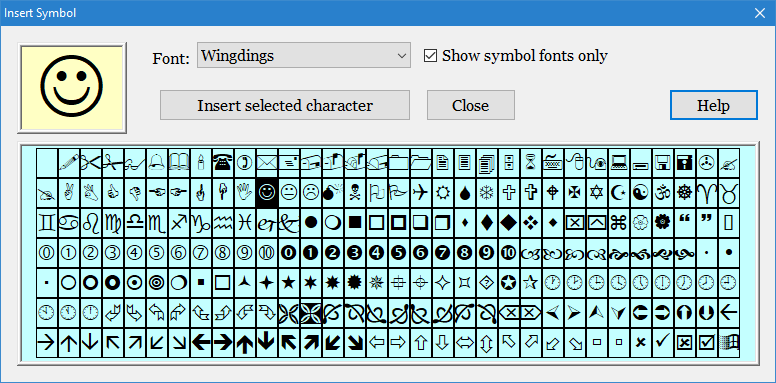Pick the Windows logo symbol

point(728,342)
